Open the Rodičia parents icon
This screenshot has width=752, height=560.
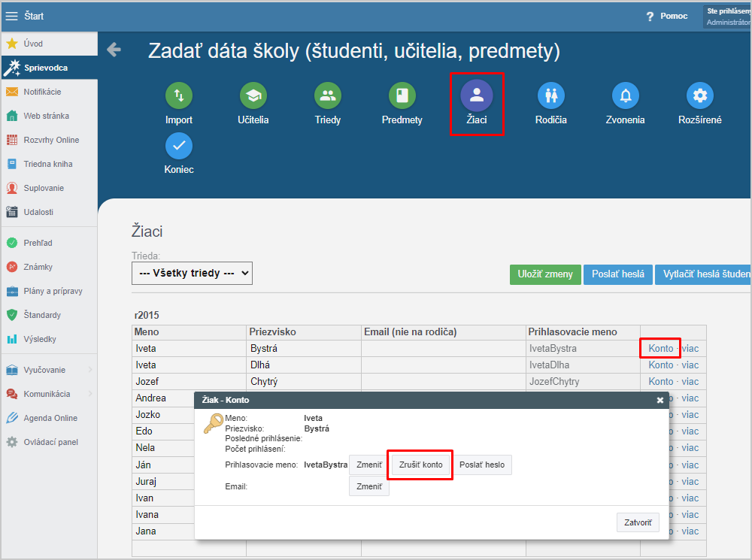(551, 95)
